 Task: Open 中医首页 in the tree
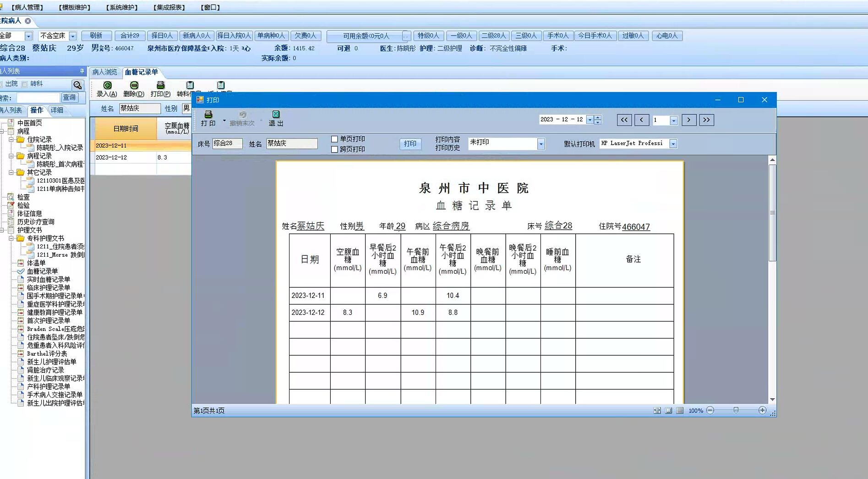[29, 123]
